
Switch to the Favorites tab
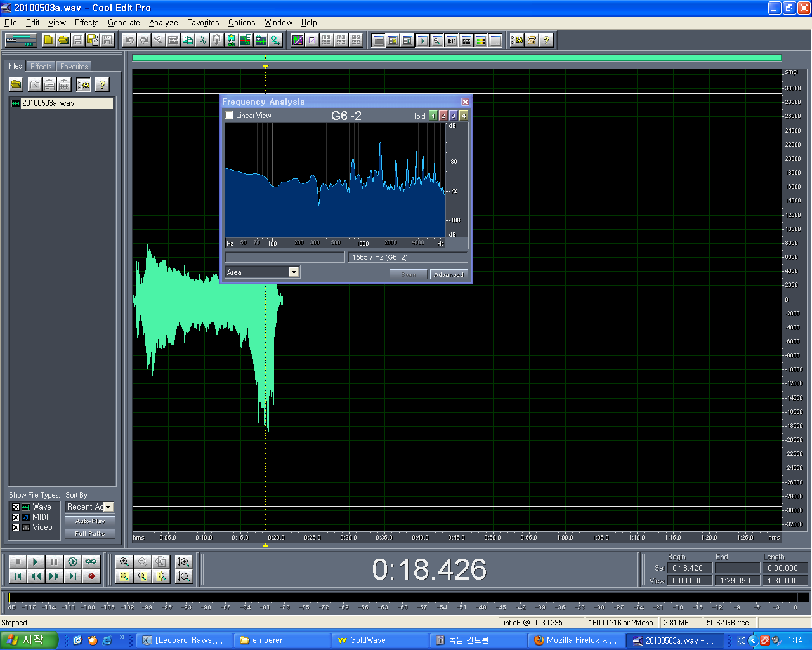pos(74,67)
